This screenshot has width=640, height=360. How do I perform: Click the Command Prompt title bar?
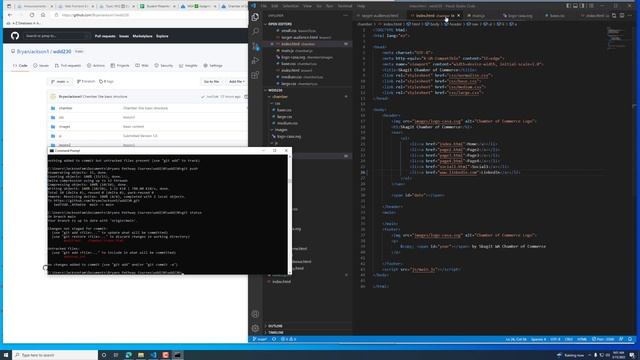[x=155, y=151]
